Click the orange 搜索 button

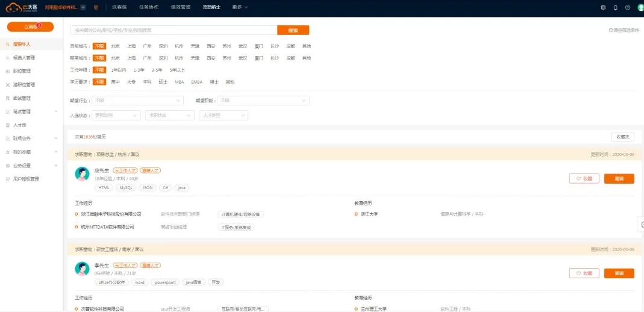click(x=293, y=30)
